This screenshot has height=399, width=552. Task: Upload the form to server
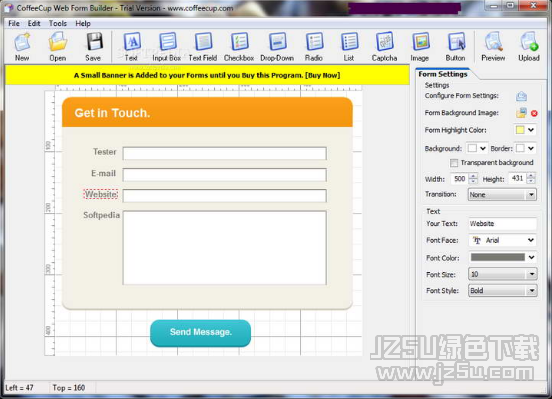point(529,47)
